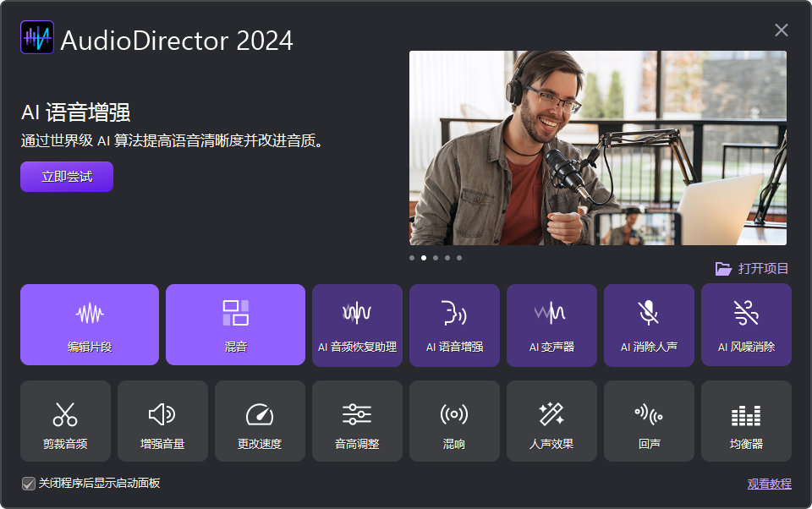The image size is (812, 509).
Task: 打开 AI 语音增强 工具
Action: point(454,325)
